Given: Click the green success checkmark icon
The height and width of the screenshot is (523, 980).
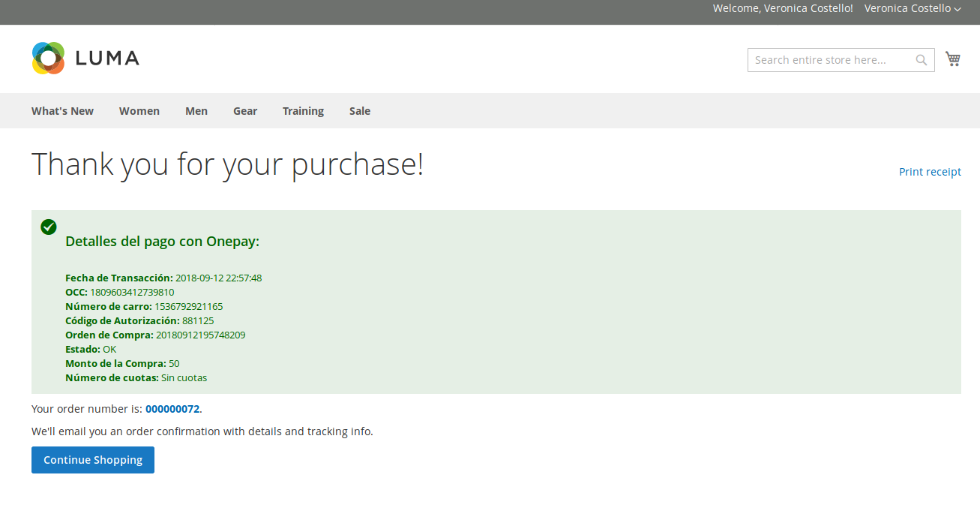Looking at the screenshot, I should point(49,227).
